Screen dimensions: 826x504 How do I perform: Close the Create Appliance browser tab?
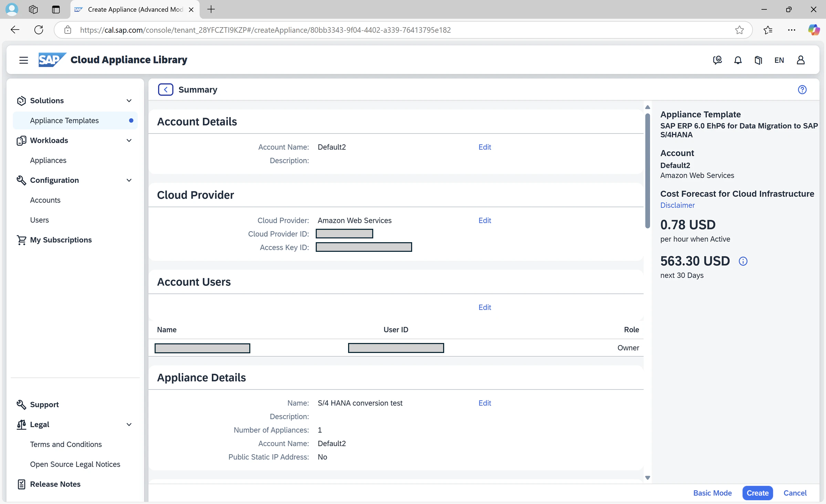pyautogui.click(x=191, y=10)
